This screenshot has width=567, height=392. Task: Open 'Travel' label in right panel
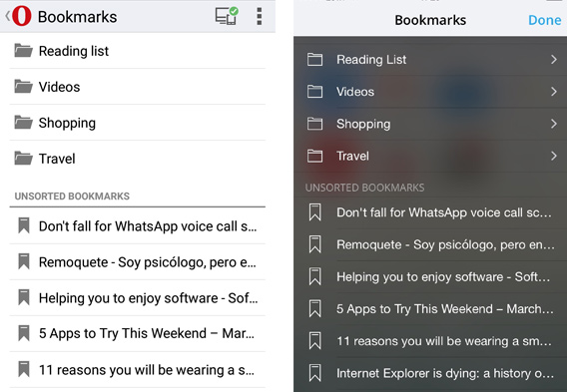352,156
